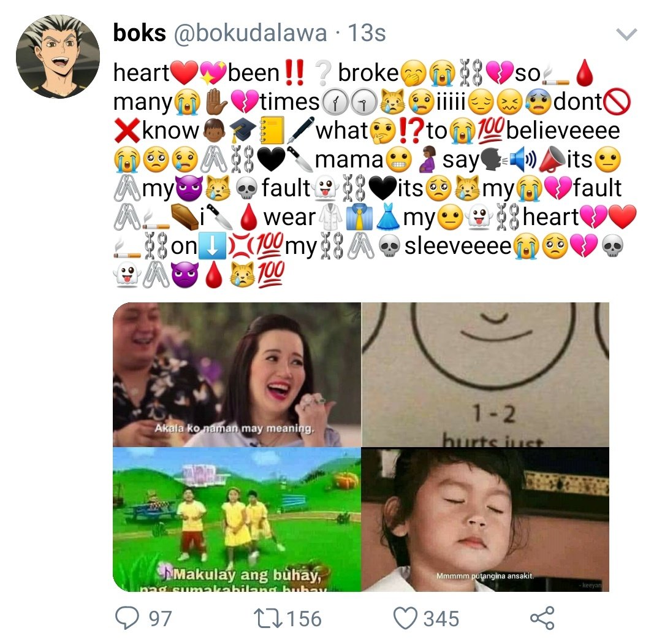Like the tweet with the heart icon
662x644 pixels.
coord(405,618)
